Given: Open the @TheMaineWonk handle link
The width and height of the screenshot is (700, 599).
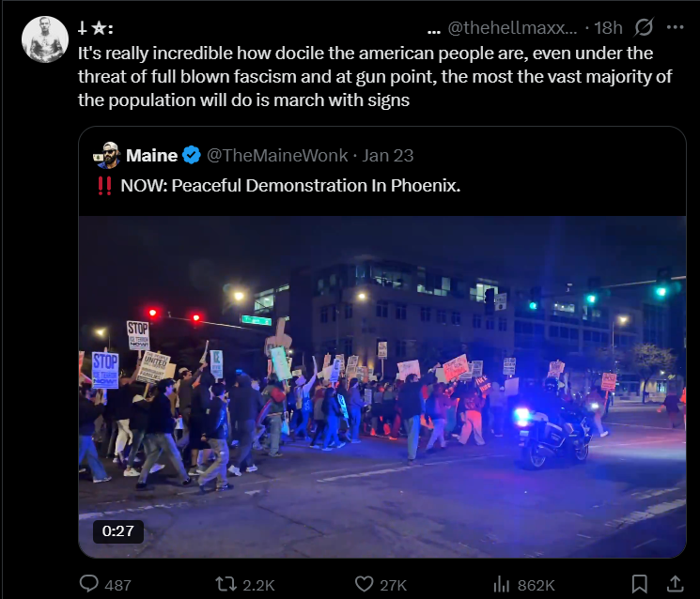Looking at the screenshot, I should (x=277, y=156).
